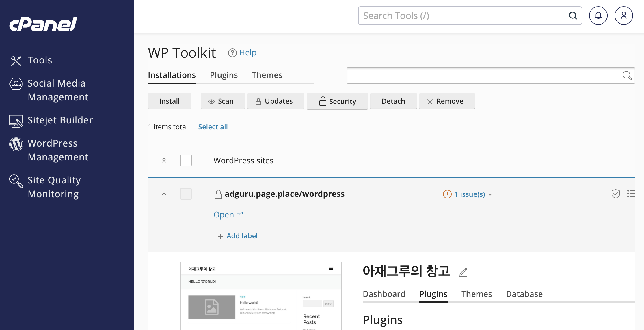Open the list menu icon for adguru site
This screenshot has height=330, width=644.
click(631, 194)
